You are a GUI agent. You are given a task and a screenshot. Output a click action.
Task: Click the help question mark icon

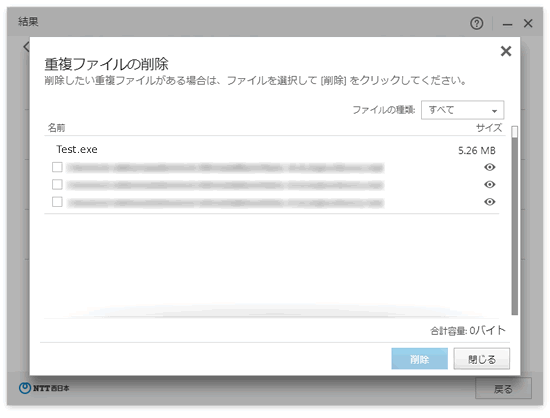tap(476, 23)
